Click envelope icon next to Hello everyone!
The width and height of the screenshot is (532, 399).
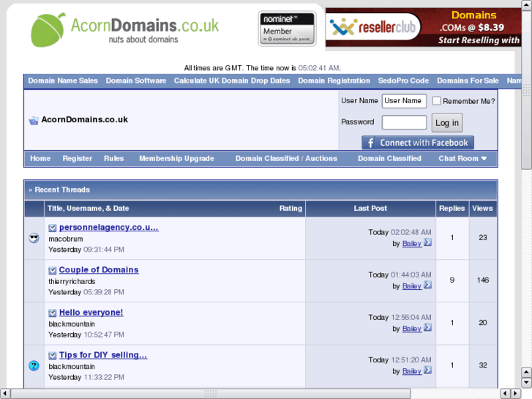pyautogui.click(x=52, y=313)
